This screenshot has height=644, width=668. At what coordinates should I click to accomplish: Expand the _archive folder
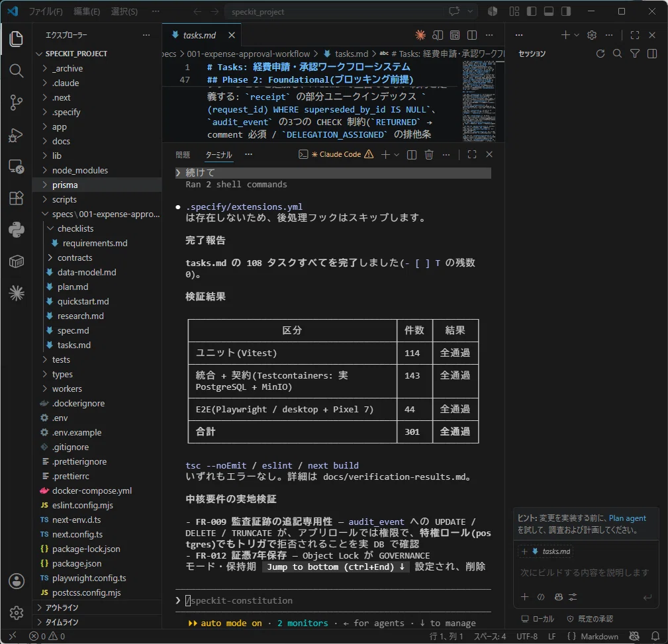[97, 68]
